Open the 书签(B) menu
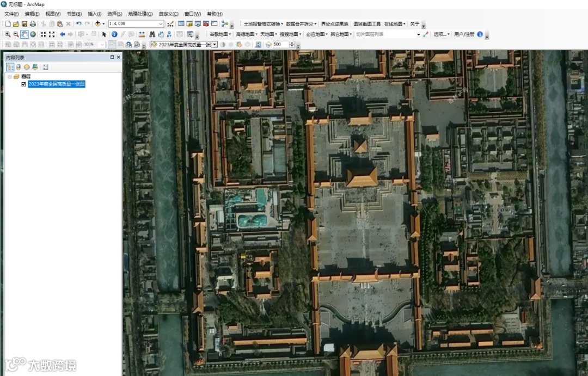This screenshot has height=376, width=588. [74, 14]
